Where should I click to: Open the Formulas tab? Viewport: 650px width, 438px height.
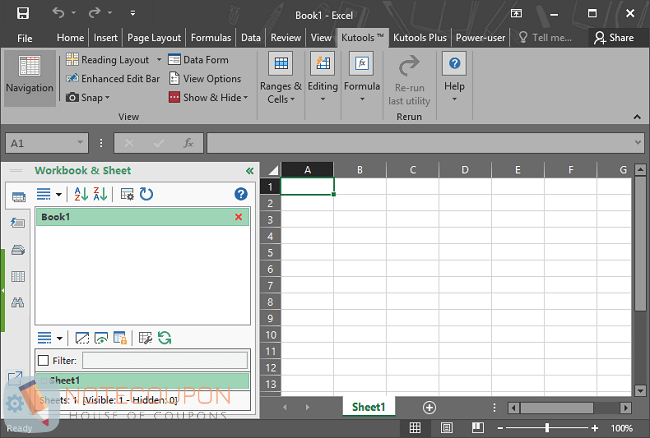(211, 38)
